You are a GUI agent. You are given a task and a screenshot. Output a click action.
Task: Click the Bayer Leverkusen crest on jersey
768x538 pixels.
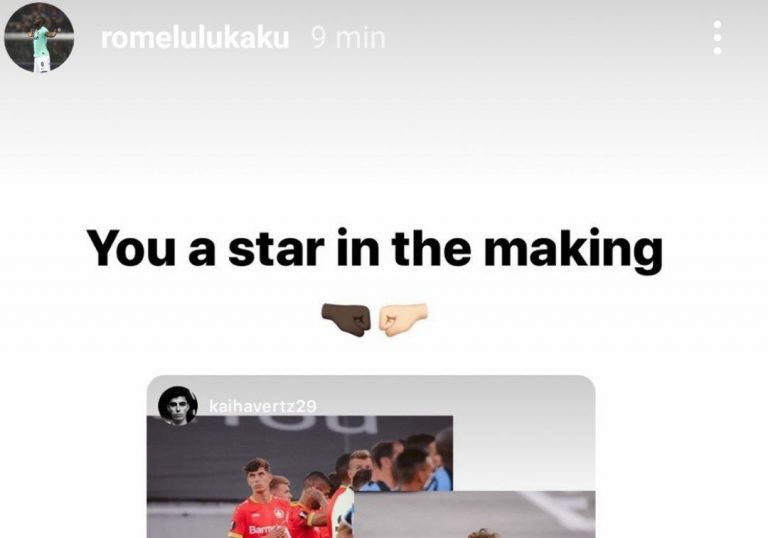click(278, 515)
